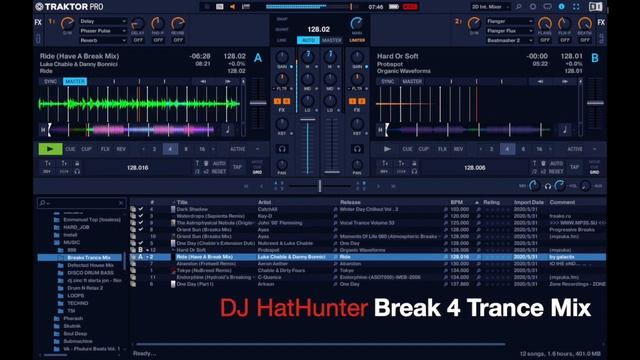Switch to fullscreen mode icon

[x=576, y=7]
